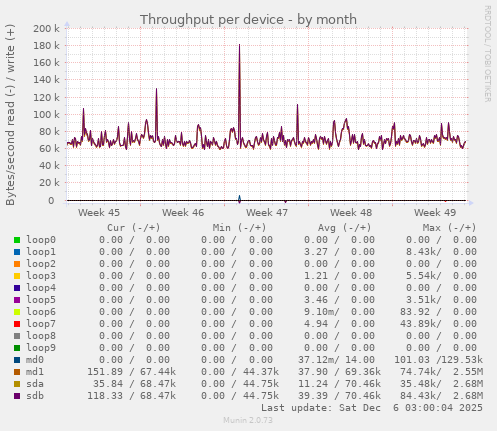Click the brown md1 legend swatch
This screenshot has width=497, height=431.
17,372
